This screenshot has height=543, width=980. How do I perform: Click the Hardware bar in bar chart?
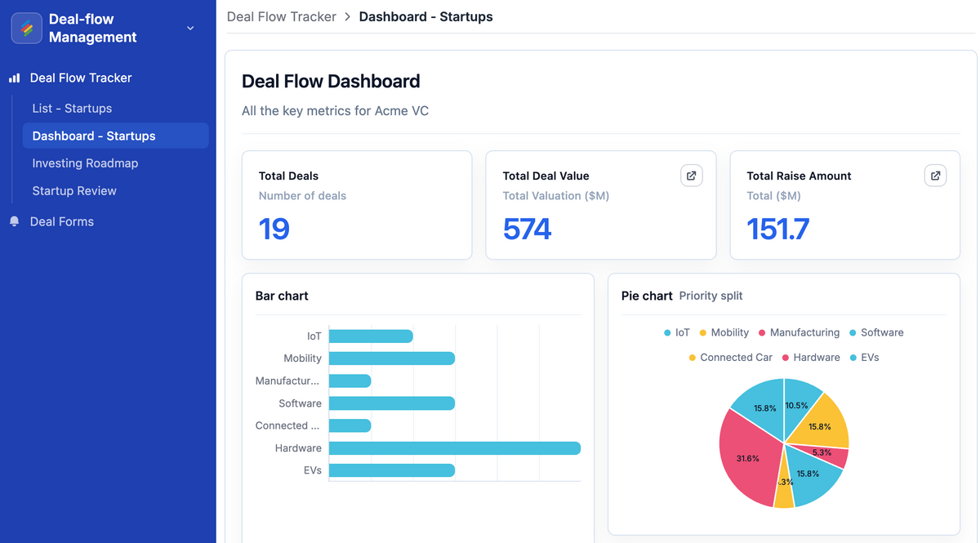tap(455, 448)
